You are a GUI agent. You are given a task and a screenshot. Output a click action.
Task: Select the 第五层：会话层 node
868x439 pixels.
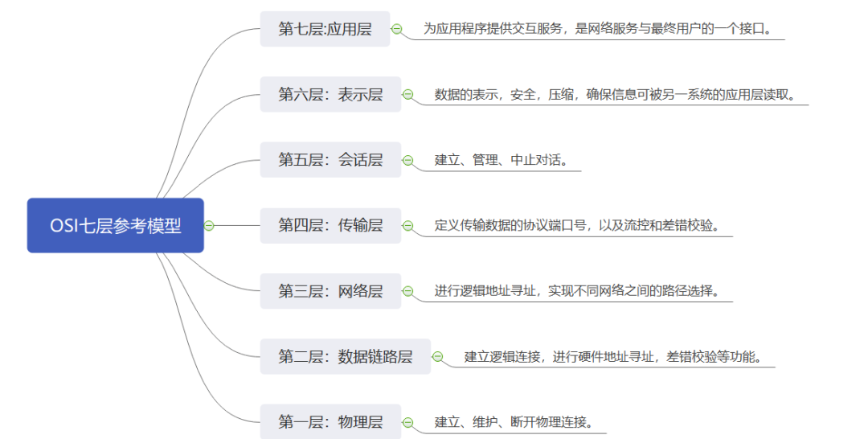coord(330,159)
